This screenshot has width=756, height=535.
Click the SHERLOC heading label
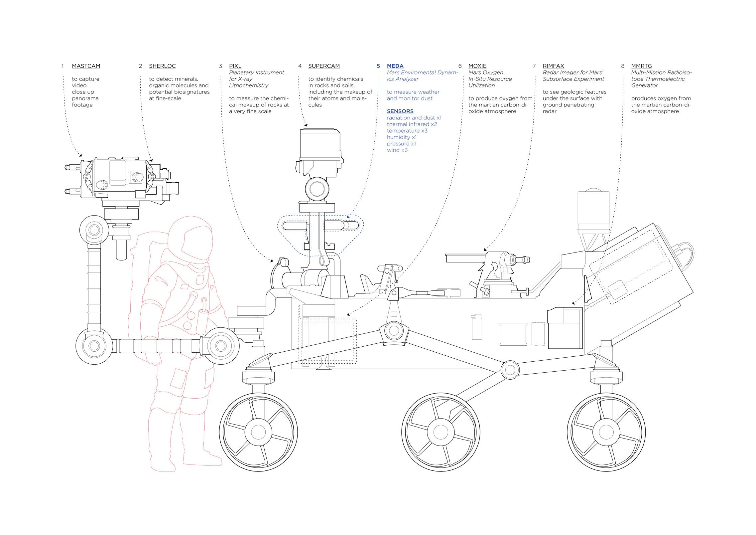pyautogui.click(x=162, y=66)
